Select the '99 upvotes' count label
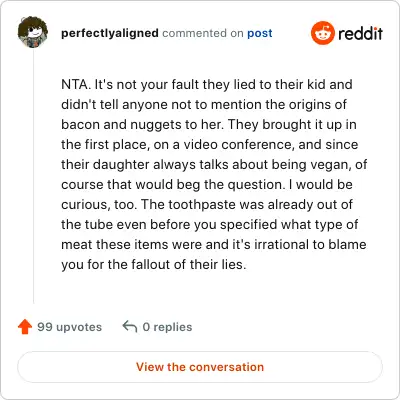This screenshot has width=400, height=400. (x=69, y=327)
